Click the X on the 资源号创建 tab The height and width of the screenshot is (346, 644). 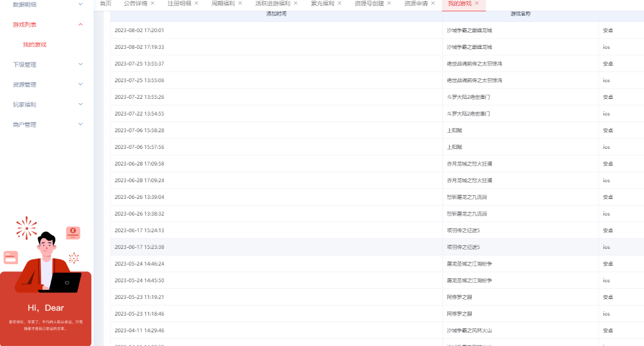tap(389, 4)
